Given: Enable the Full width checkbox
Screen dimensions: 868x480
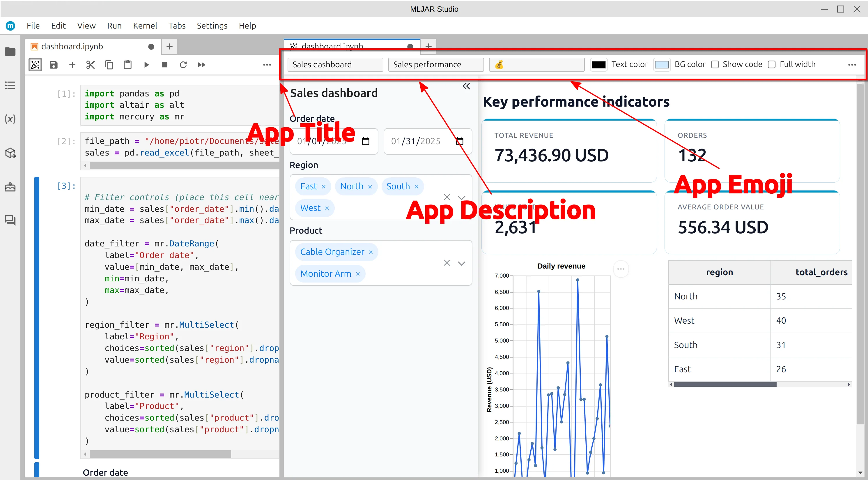Looking at the screenshot, I should [x=772, y=64].
